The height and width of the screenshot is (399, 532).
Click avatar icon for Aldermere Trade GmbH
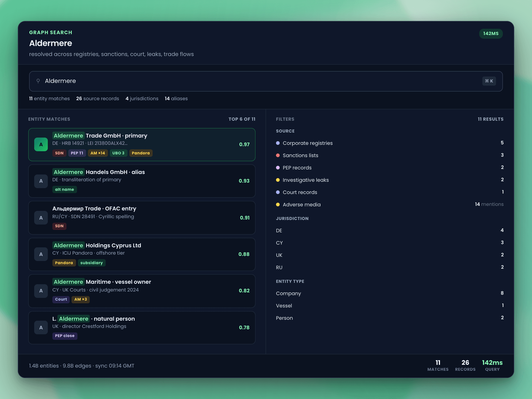(41, 144)
